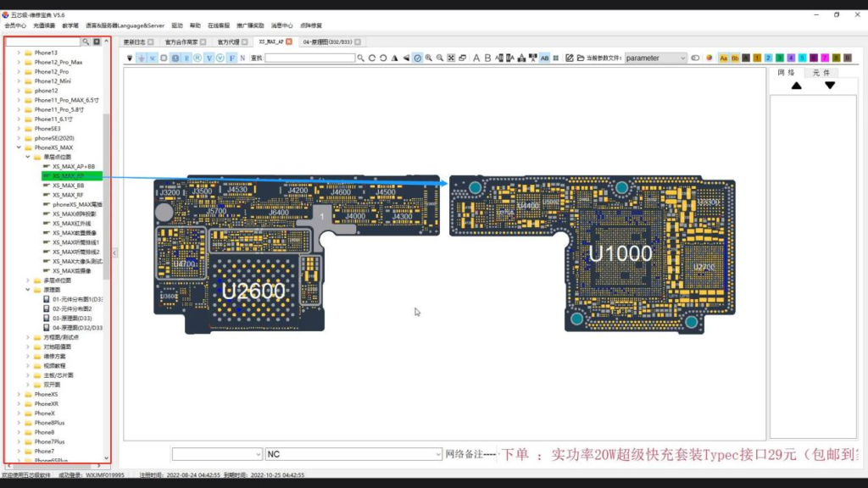Image resolution: width=868 pixels, height=488 pixels.
Task: Toggle the circled R filter button
Action: pos(198,58)
